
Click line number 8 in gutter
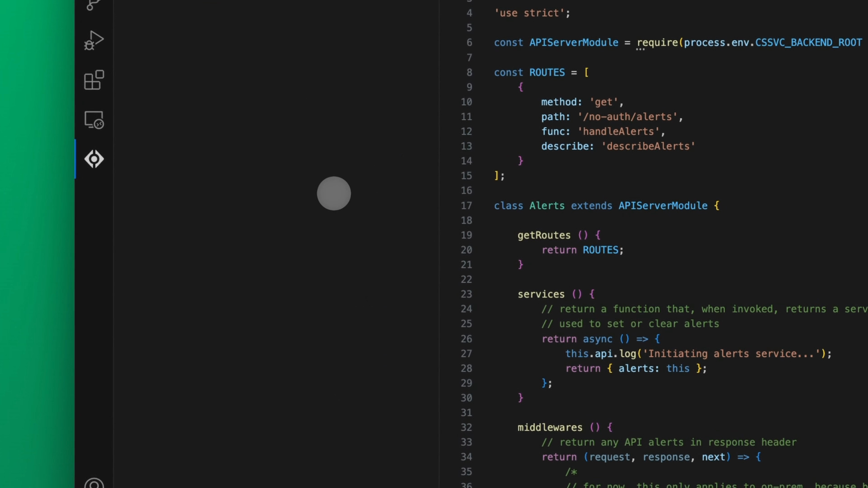[x=469, y=72]
